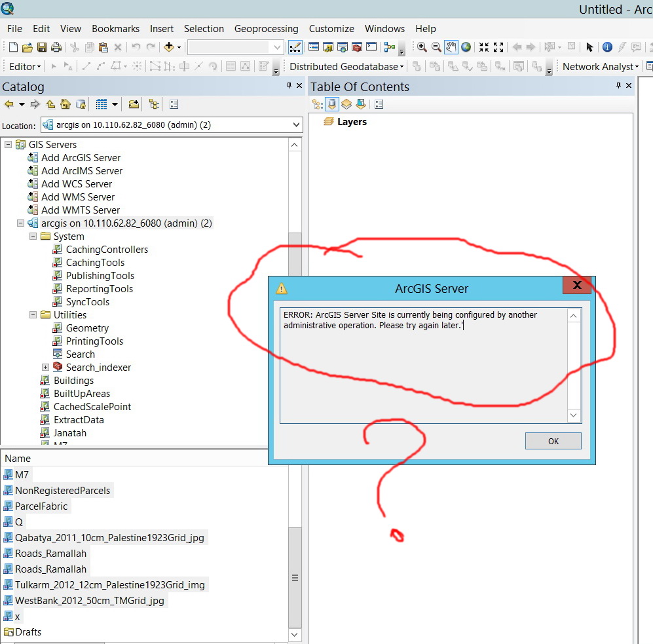Open the Catalog view type dropdown arrow

(x=115, y=104)
